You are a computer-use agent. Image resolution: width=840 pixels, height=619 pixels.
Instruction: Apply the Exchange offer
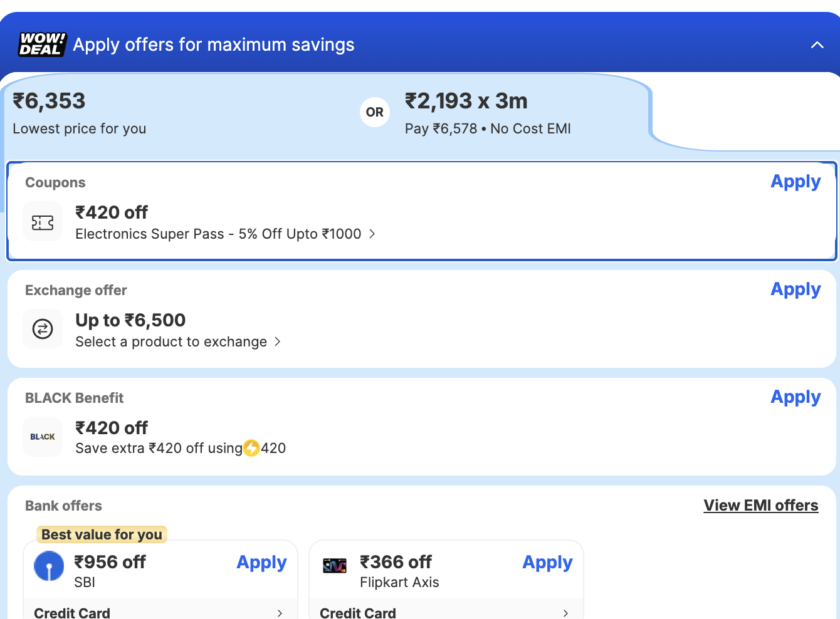pos(795,289)
